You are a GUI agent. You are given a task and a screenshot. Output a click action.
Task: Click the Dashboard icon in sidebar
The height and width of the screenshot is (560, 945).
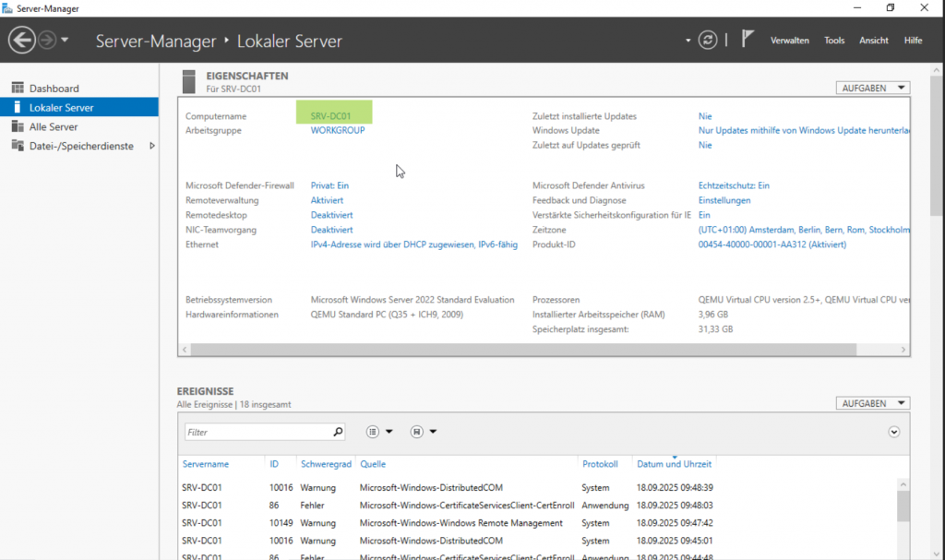(x=17, y=89)
